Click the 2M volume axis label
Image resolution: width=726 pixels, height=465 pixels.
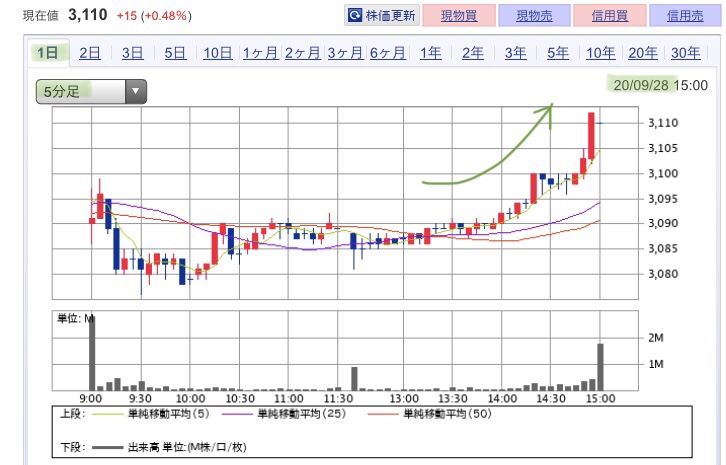[655, 338]
